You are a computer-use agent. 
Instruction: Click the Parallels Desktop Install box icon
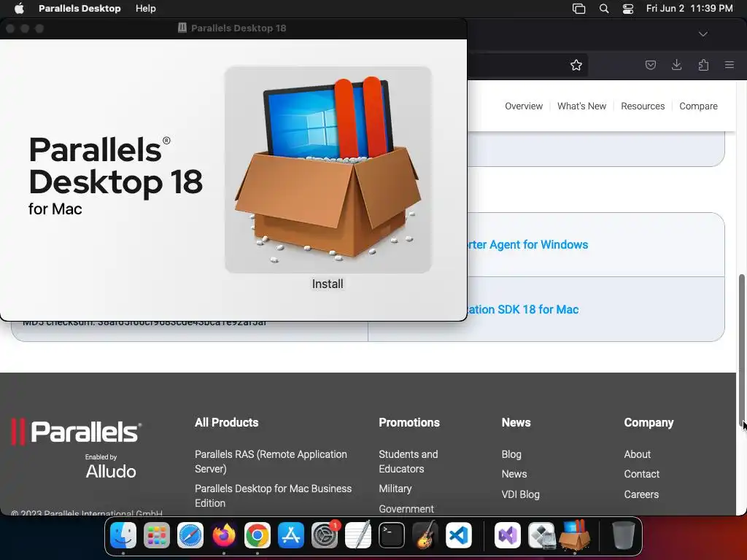(x=328, y=169)
